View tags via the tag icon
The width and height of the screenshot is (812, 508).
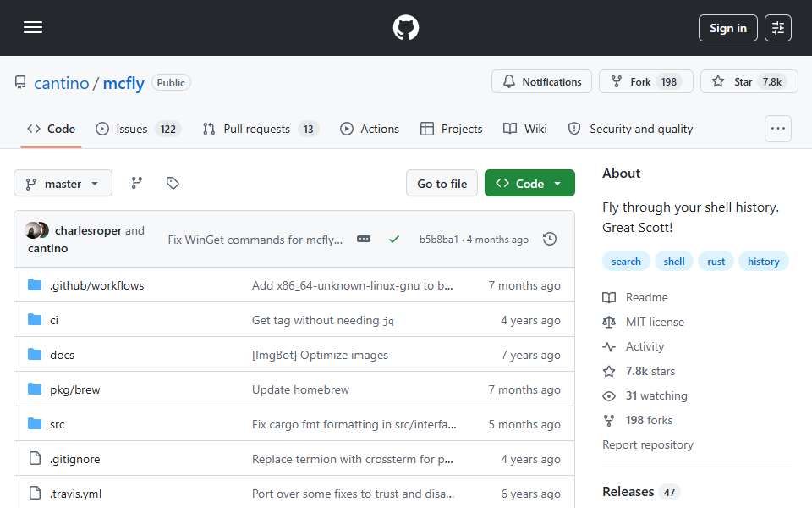point(173,183)
